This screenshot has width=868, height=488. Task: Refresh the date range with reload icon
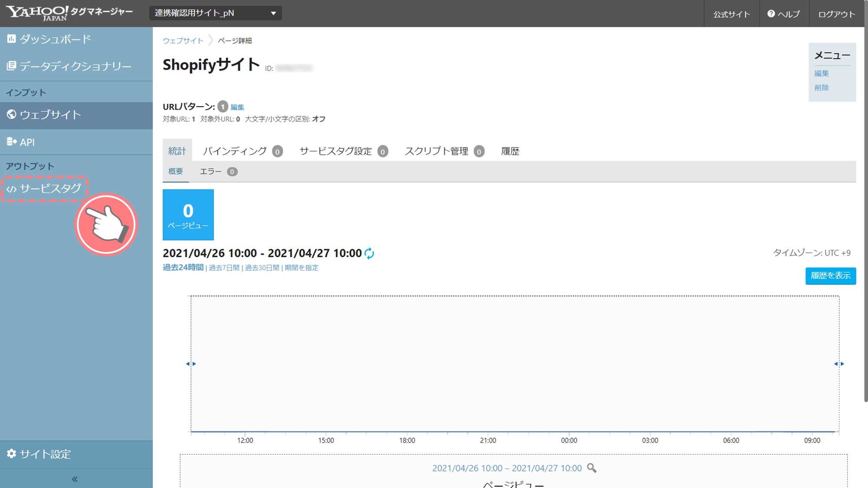pos(369,253)
